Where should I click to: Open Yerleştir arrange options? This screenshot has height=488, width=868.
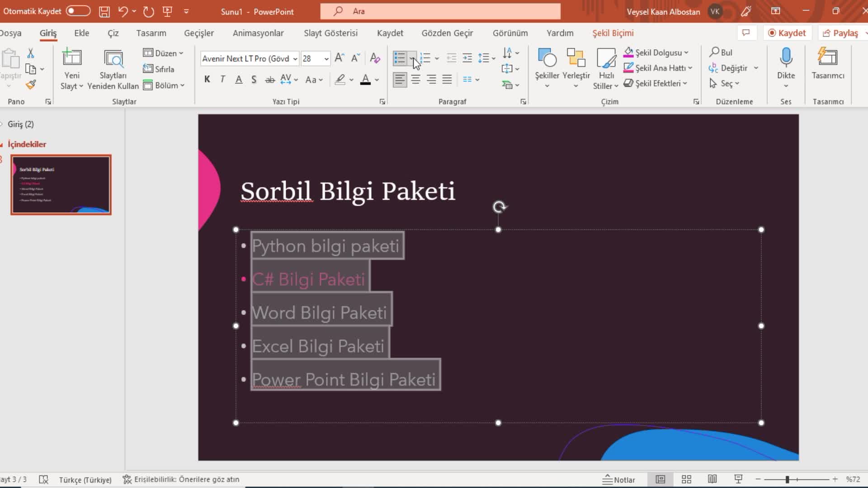point(576,68)
